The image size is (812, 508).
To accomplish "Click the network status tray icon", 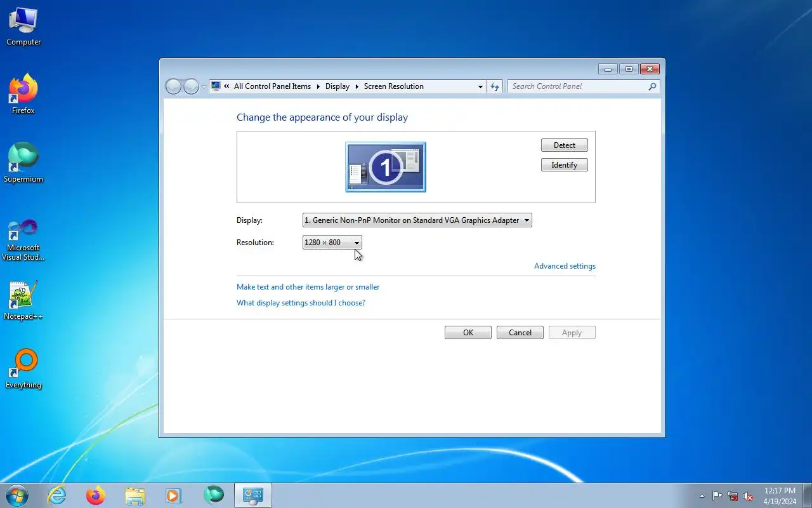I will pos(733,496).
